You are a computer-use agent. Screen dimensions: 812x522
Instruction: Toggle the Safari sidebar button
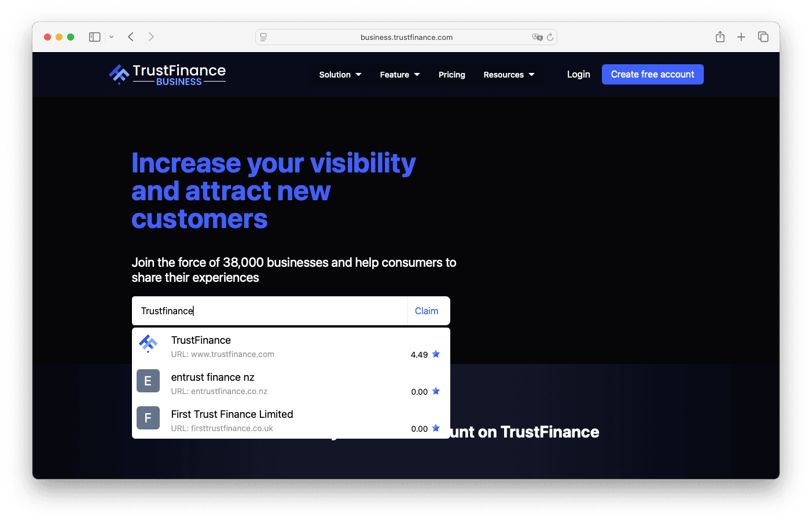pyautogui.click(x=95, y=37)
